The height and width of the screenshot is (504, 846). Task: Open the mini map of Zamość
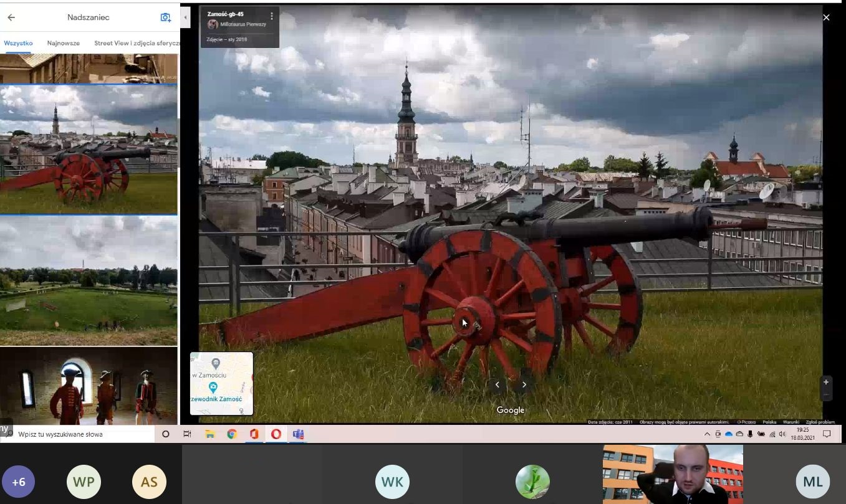[x=221, y=383]
